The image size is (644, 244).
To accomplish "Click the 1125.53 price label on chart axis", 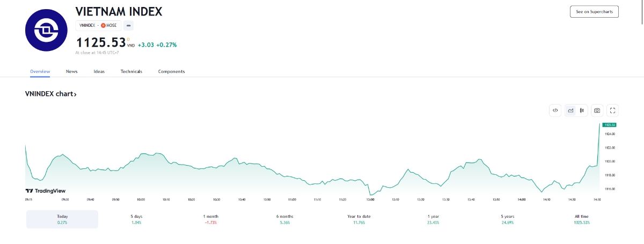I will tap(609, 124).
